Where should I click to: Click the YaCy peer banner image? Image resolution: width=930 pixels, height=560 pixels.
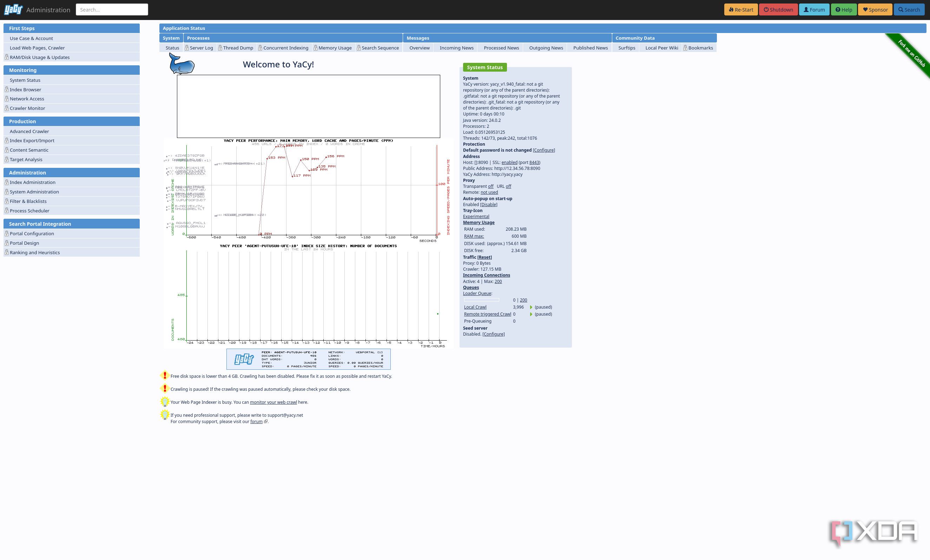coord(308,359)
